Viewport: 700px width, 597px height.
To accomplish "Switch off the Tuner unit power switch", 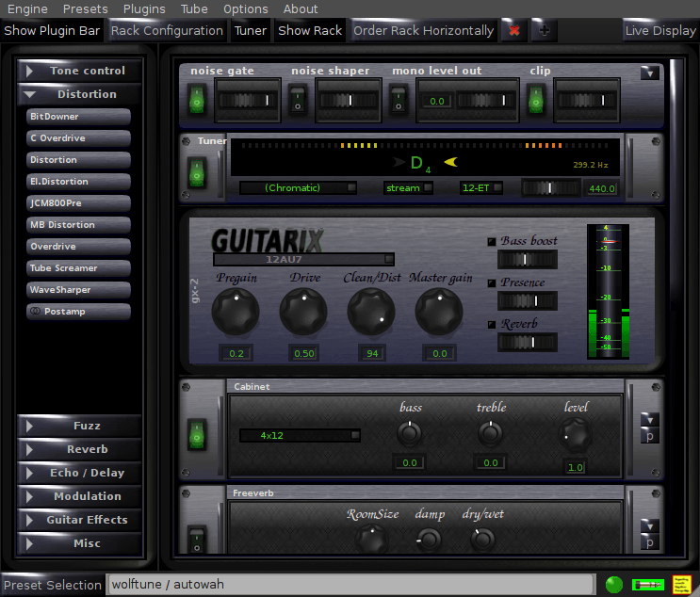I will point(196,172).
